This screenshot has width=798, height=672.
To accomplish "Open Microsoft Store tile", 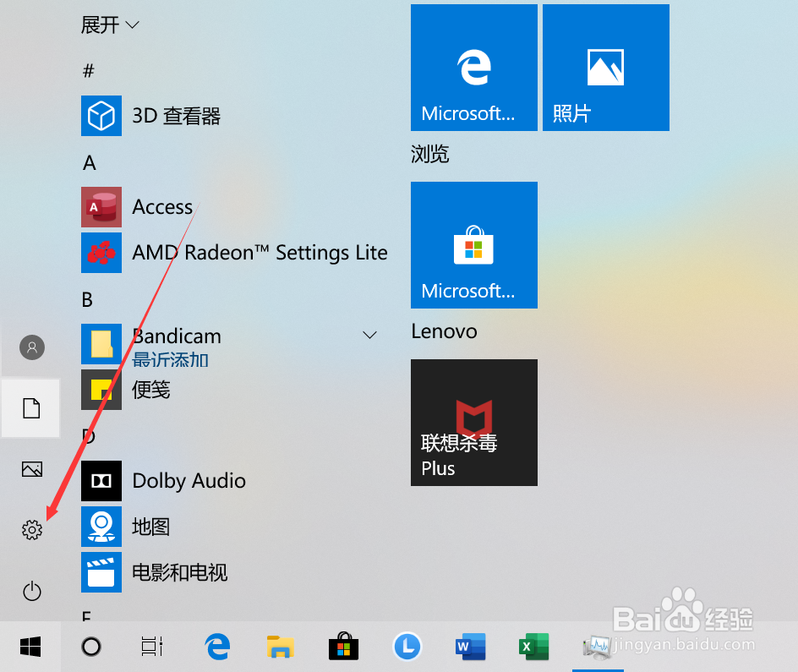I will click(473, 244).
